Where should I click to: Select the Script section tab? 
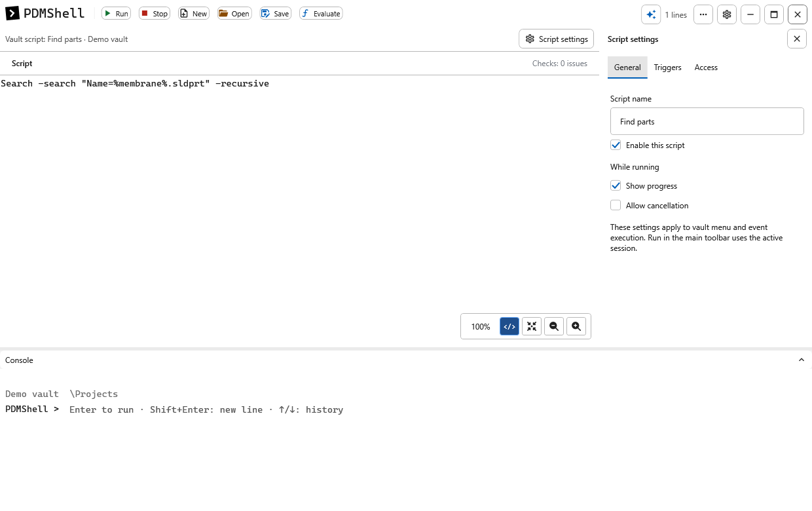[x=22, y=64]
